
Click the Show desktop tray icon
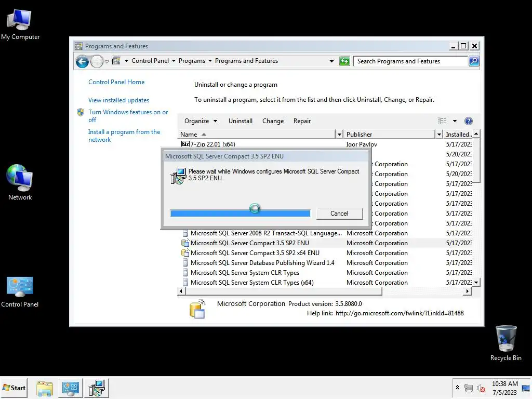click(526, 389)
